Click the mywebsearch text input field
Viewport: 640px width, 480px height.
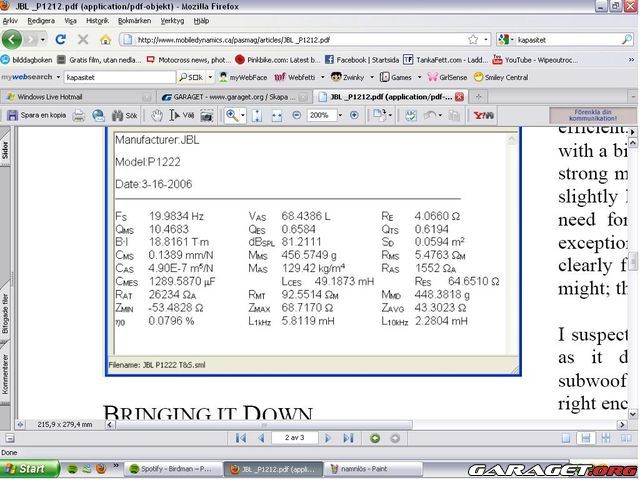click(x=120, y=77)
